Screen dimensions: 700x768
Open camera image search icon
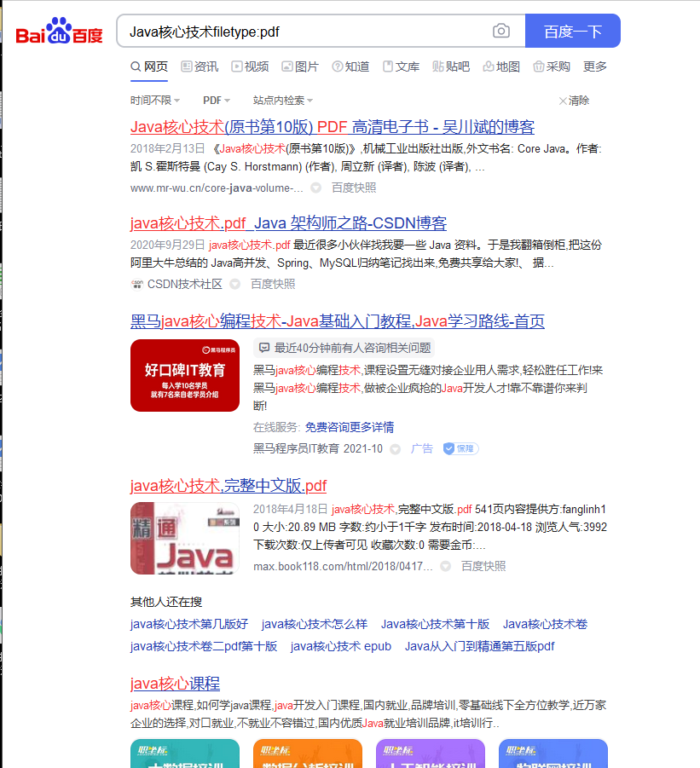point(500,31)
